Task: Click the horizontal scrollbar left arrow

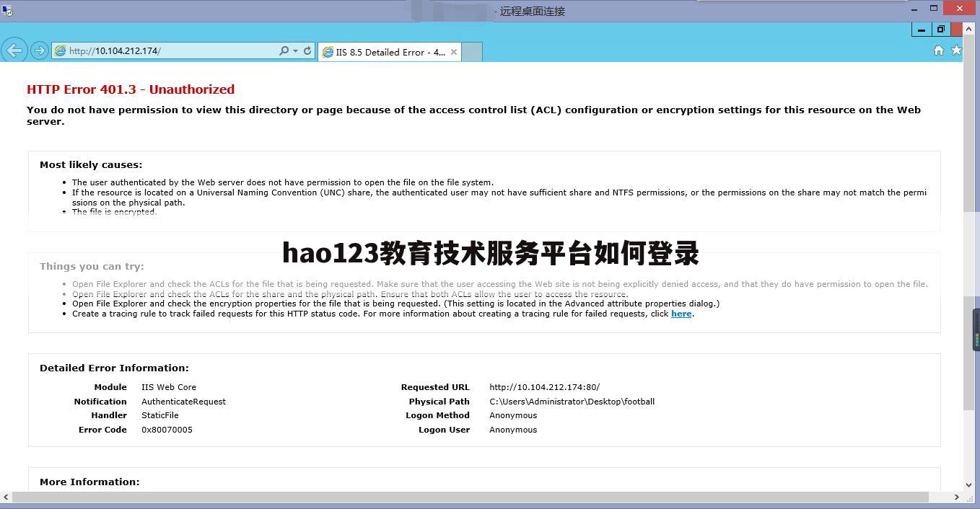Action: coord(6,497)
